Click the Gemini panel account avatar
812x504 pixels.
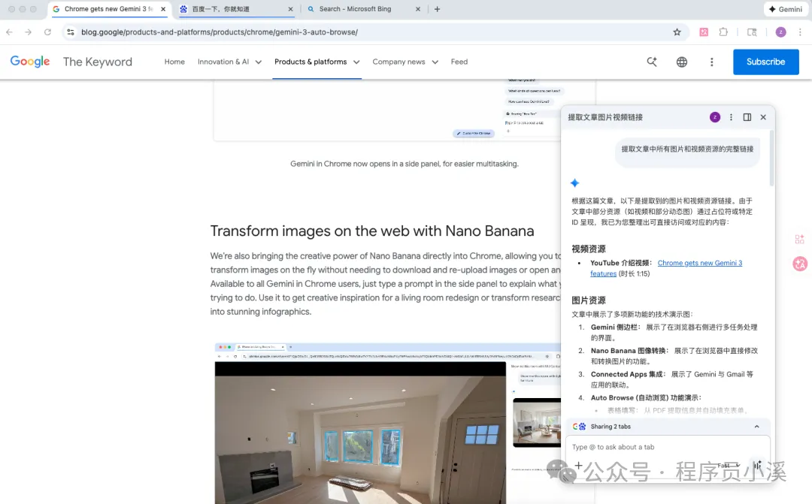click(x=715, y=117)
